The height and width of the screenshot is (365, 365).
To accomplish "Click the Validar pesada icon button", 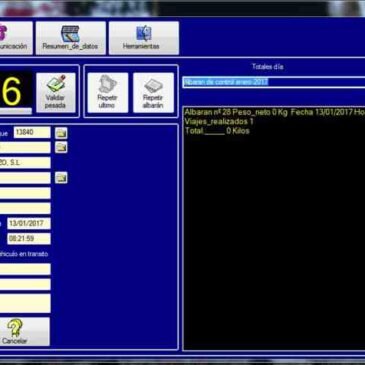I will 56,93.
